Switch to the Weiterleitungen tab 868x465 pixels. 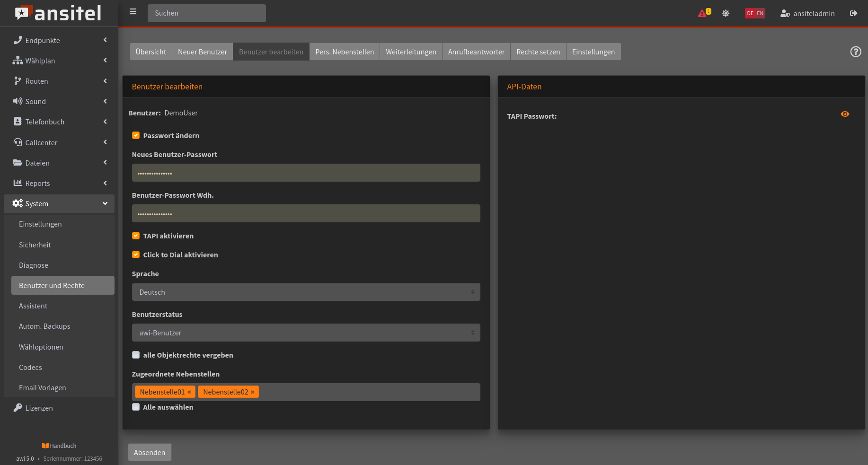coord(411,52)
